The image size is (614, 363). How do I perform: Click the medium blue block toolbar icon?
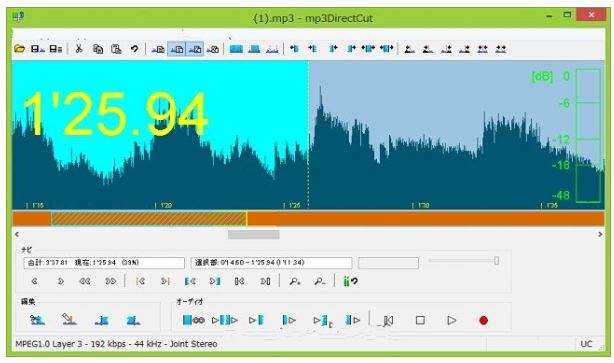(x=254, y=49)
